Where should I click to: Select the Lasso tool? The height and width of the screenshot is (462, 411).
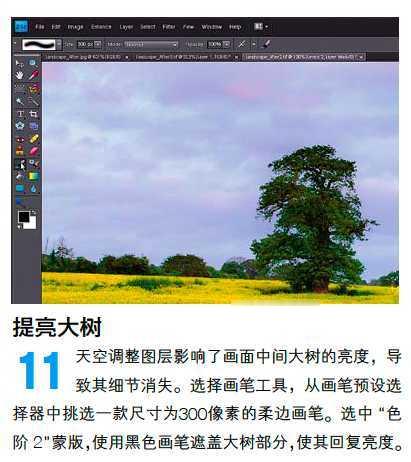(33, 89)
